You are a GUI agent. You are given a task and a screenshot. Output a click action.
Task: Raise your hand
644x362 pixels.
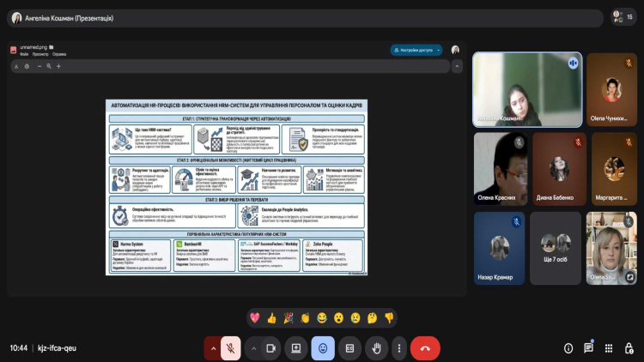375,347
